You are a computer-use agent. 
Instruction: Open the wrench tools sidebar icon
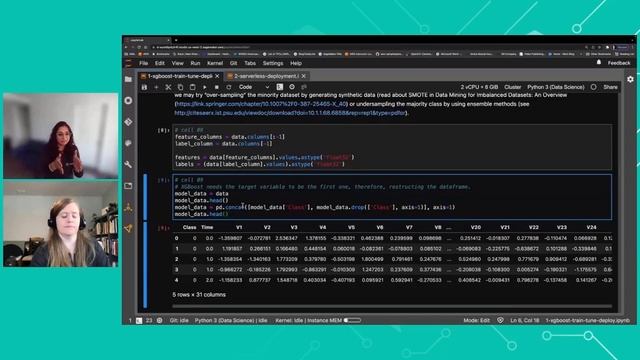(x=128, y=164)
